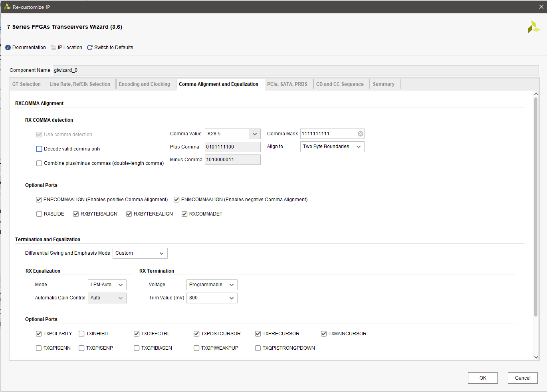Image resolution: width=547 pixels, height=392 pixels.
Task: Enable TXQPISTRONGPDOWN checkbox
Action: click(x=258, y=348)
